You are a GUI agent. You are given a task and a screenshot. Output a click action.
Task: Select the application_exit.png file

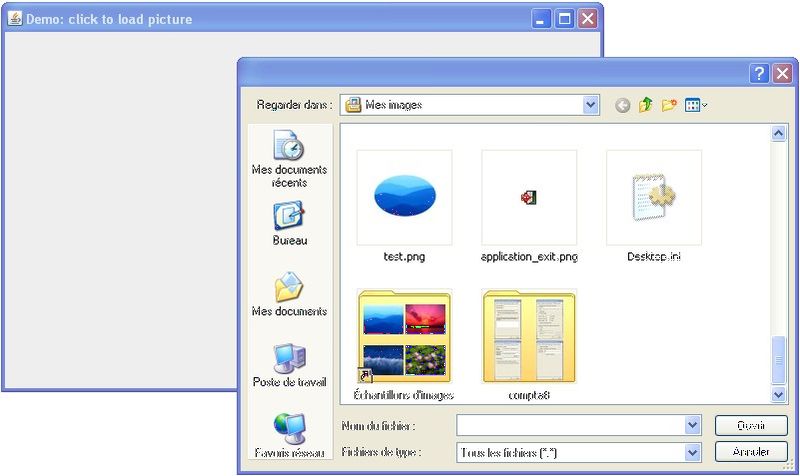point(529,197)
